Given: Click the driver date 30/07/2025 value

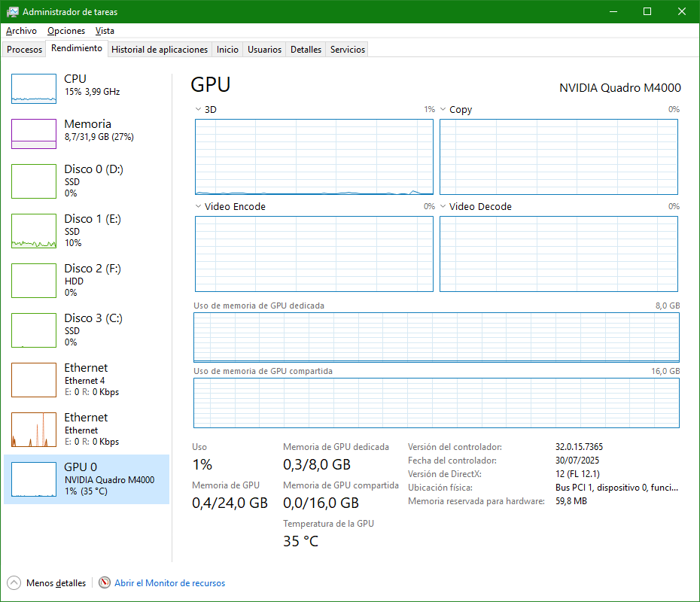Looking at the screenshot, I should click(x=577, y=460).
